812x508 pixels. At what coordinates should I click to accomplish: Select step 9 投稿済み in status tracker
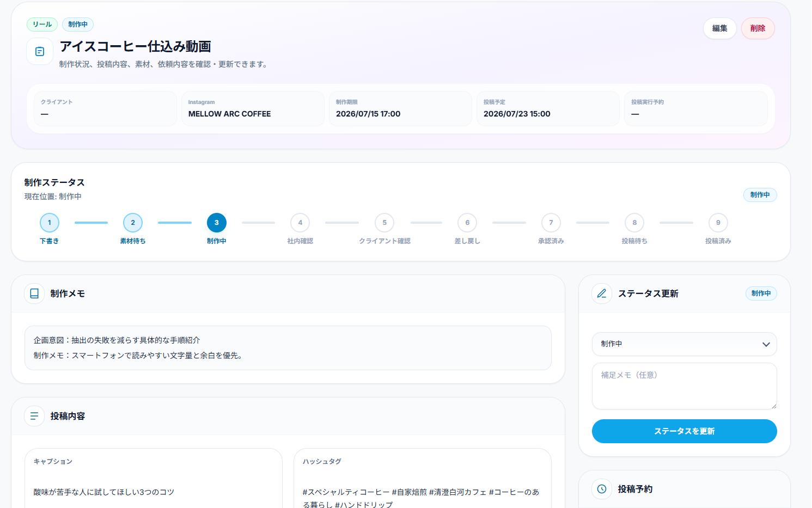(718, 223)
